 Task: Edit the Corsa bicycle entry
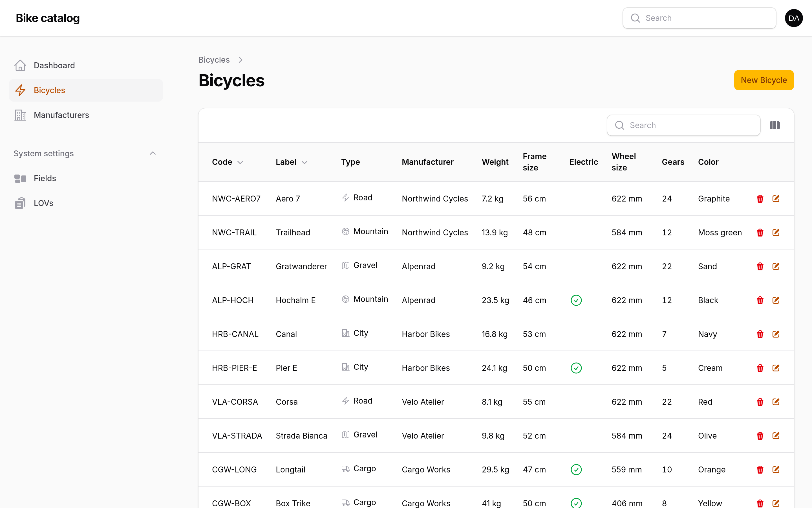pyautogui.click(x=776, y=402)
